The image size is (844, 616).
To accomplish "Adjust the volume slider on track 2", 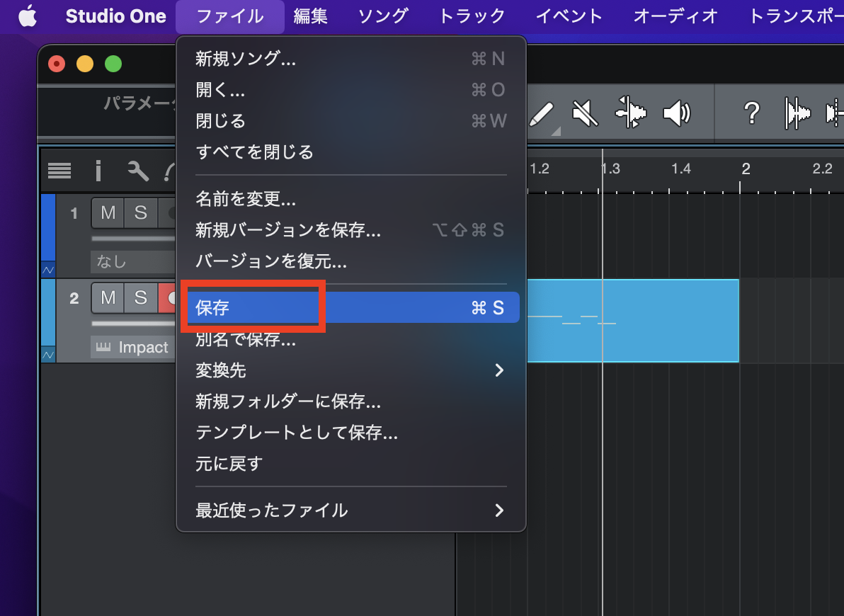I will click(131, 322).
